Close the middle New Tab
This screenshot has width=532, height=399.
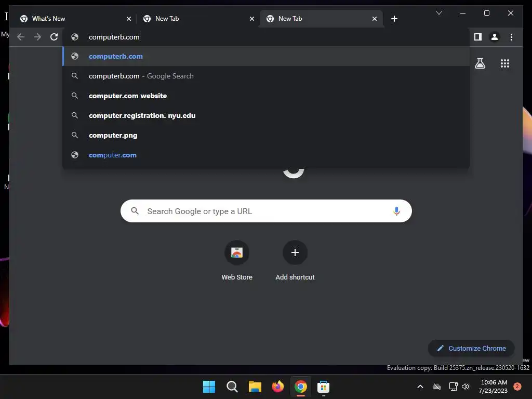click(252, 19)
